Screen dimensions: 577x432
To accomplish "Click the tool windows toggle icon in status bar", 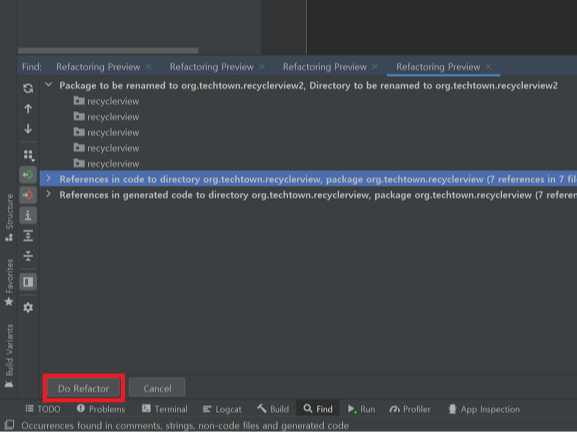I will coord(9,424).
